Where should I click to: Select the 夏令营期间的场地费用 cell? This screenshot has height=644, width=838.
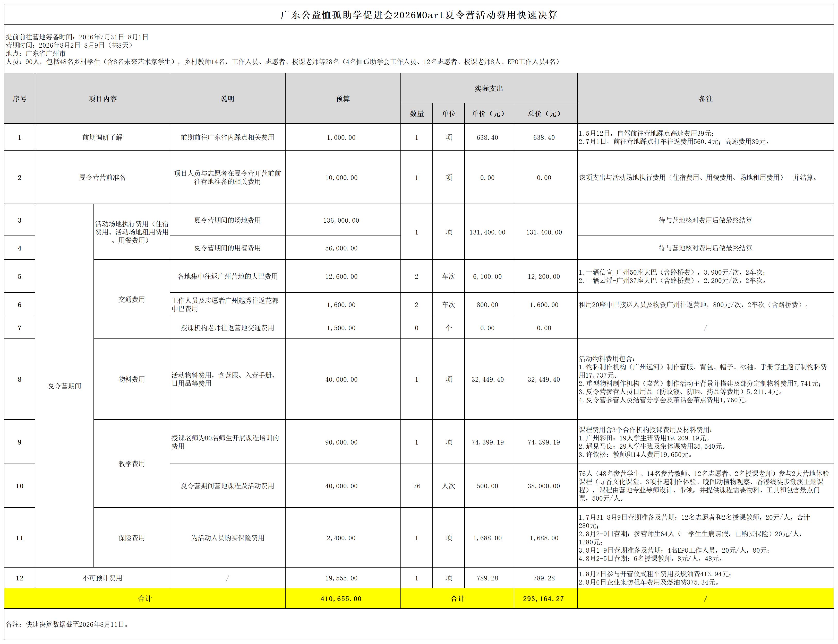click(227, 220)
